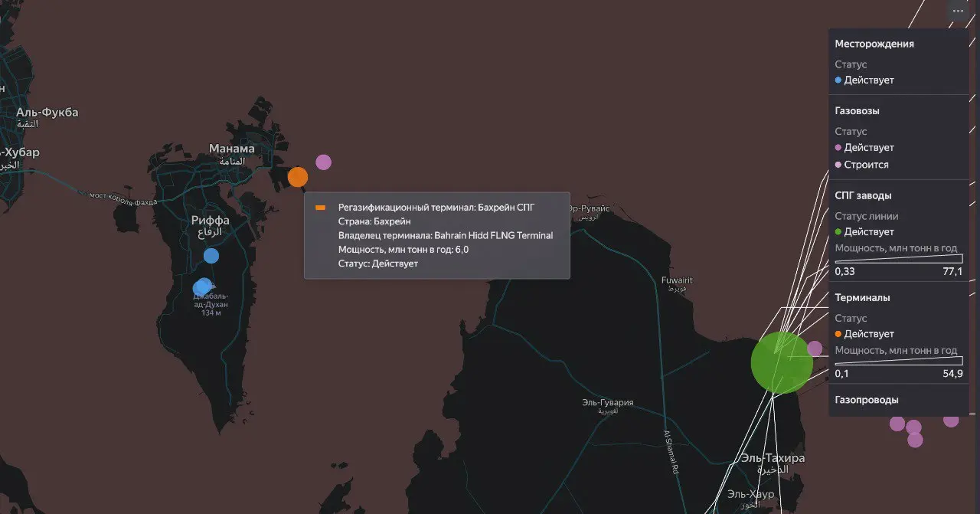This screenshot has height=514, width=980.
Task: Click the blue field marker below Riffa label
Action: click(x=211, y=256)
